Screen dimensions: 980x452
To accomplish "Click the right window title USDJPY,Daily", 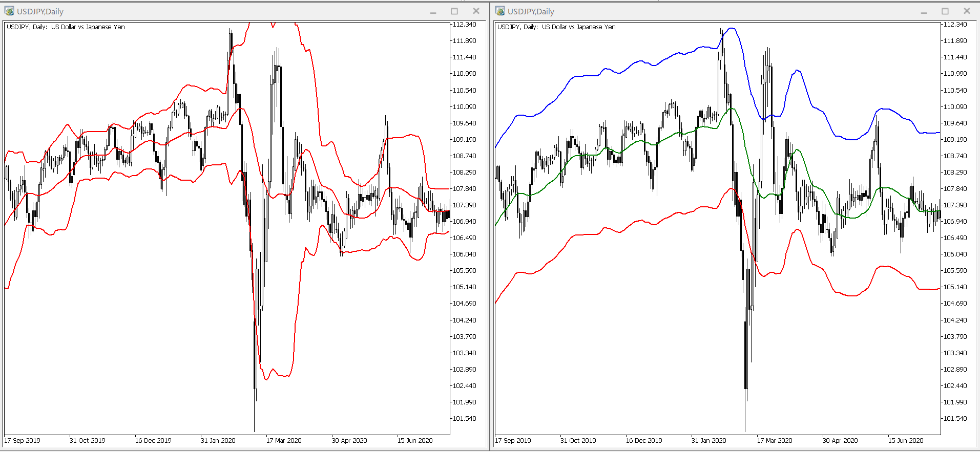I will 531,11.
